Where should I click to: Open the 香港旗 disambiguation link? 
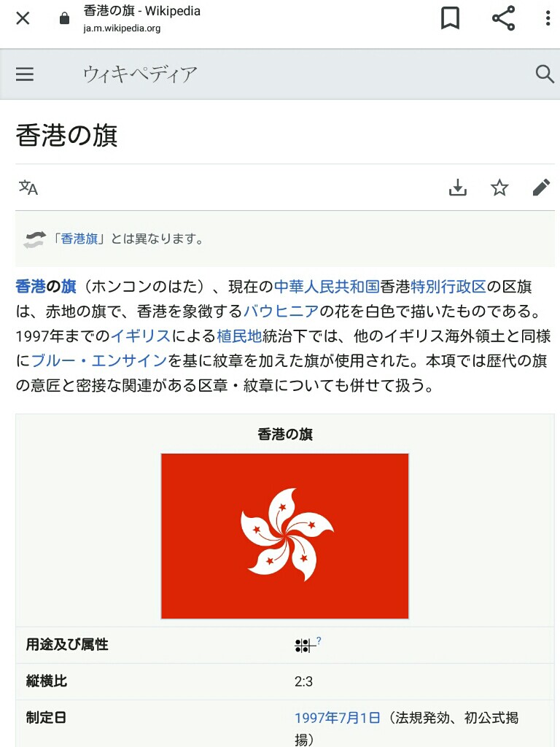tap(79, 239)
